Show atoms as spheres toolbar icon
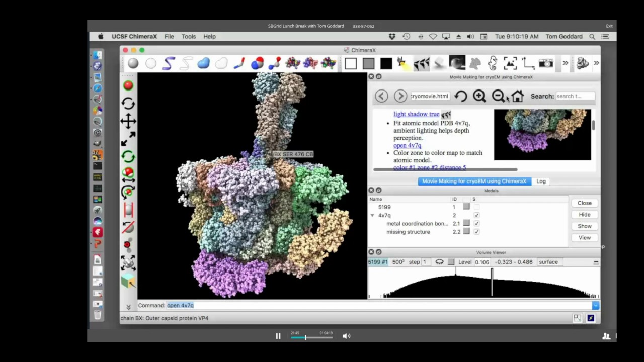 tap(133, 63)
